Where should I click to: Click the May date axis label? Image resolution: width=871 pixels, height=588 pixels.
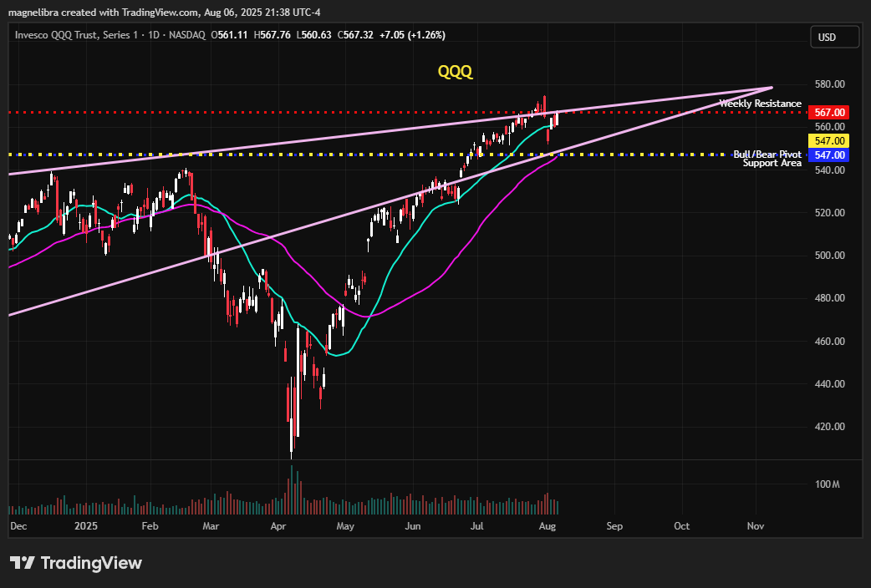(345, 526)
